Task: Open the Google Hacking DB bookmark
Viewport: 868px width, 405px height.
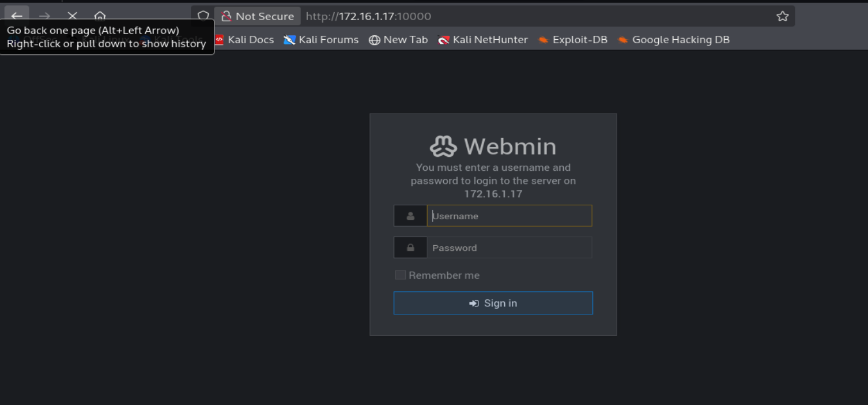Action: [x=673, y=40]
